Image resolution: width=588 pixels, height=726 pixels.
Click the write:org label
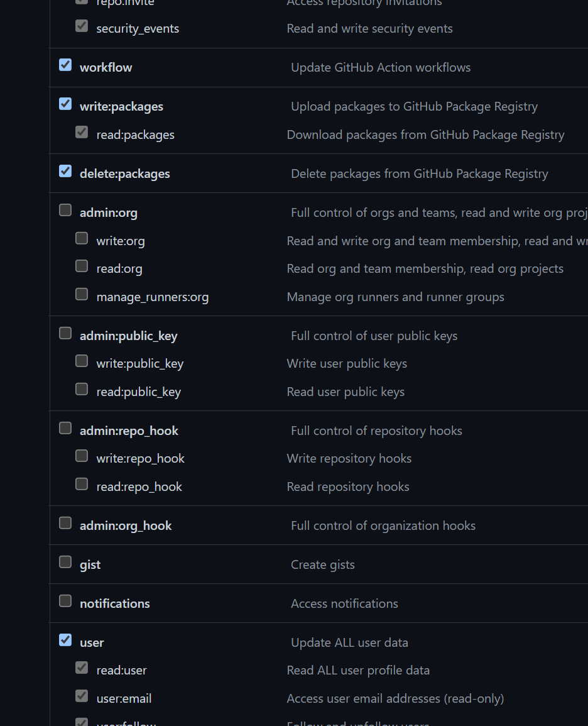pos(120,241)
